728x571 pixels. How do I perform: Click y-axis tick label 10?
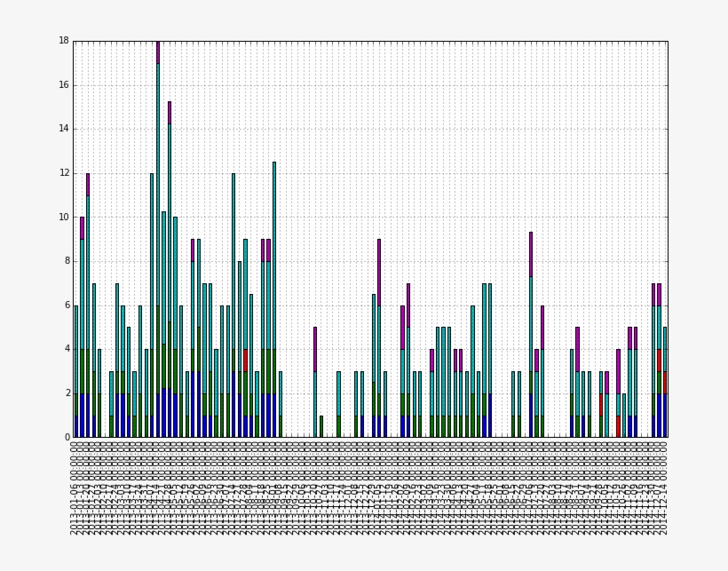(64, 217)
